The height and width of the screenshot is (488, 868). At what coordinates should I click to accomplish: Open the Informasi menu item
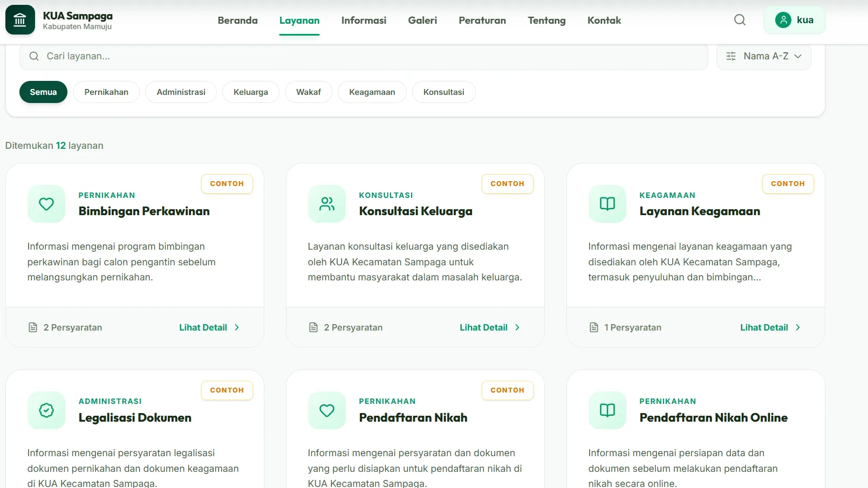point(364,20)
